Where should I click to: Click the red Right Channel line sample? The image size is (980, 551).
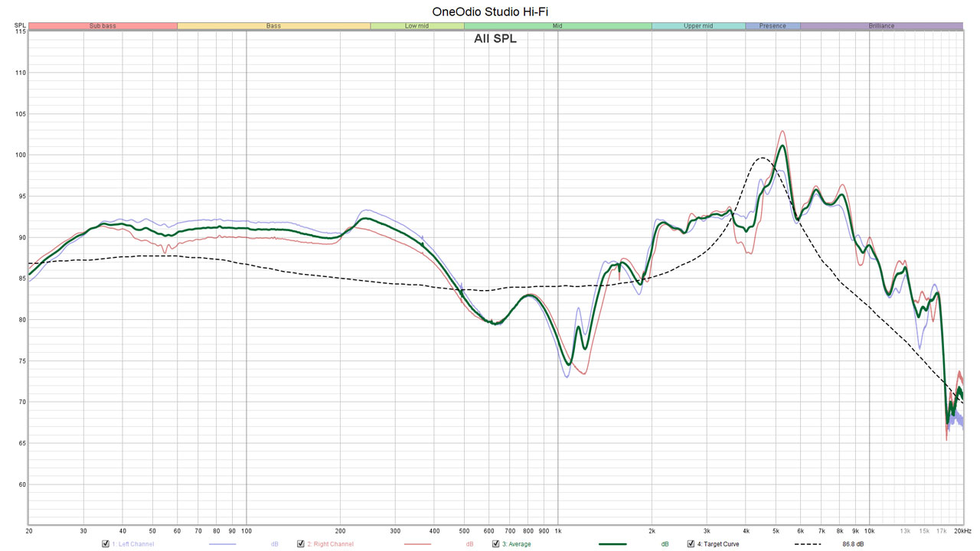(x=417, y=544)
